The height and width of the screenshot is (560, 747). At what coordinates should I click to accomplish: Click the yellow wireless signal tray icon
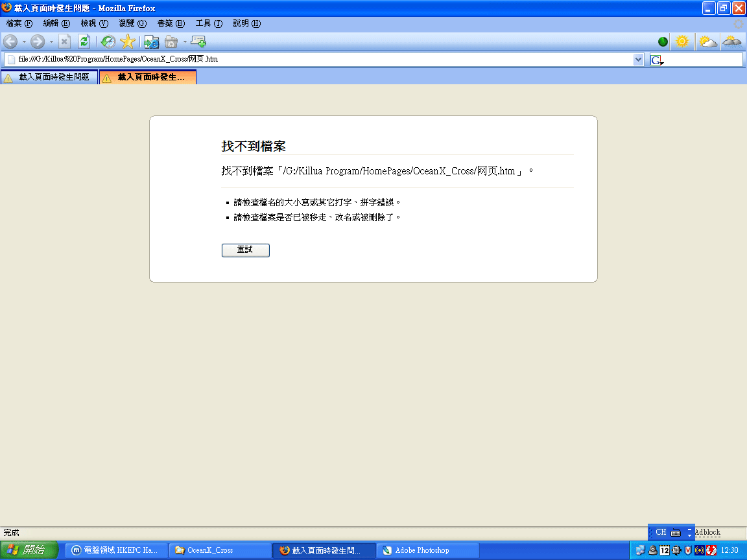click(x=700, y=550)
